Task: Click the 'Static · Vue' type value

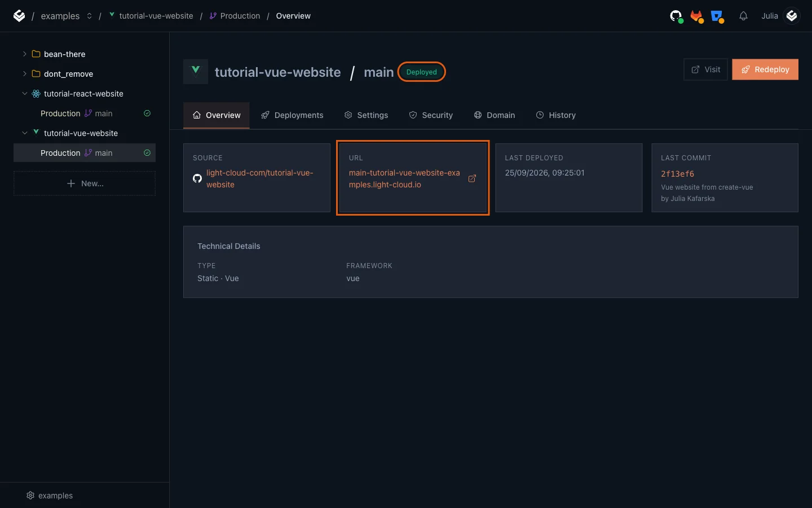Action: click(x=218, y=278)
